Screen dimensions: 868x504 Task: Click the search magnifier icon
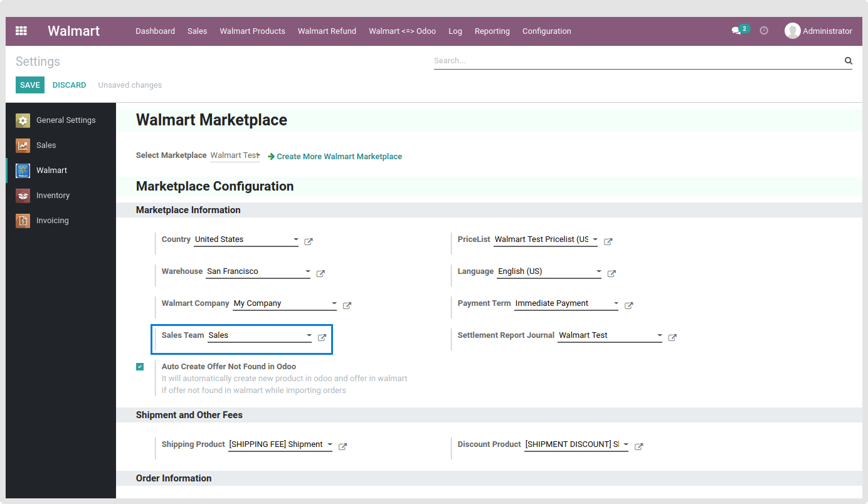point(848,61)
